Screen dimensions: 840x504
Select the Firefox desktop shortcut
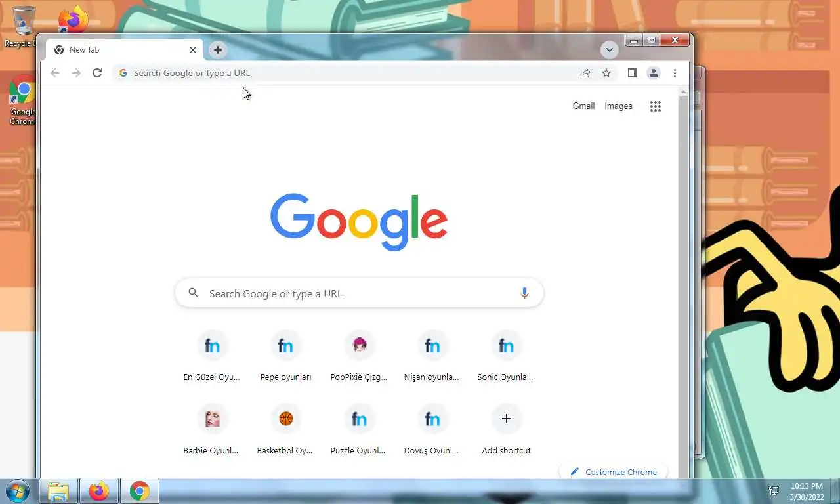tap(73, 19)
